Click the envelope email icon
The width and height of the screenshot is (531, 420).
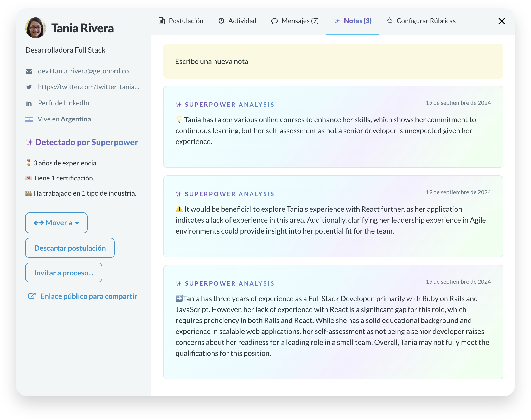29,71
